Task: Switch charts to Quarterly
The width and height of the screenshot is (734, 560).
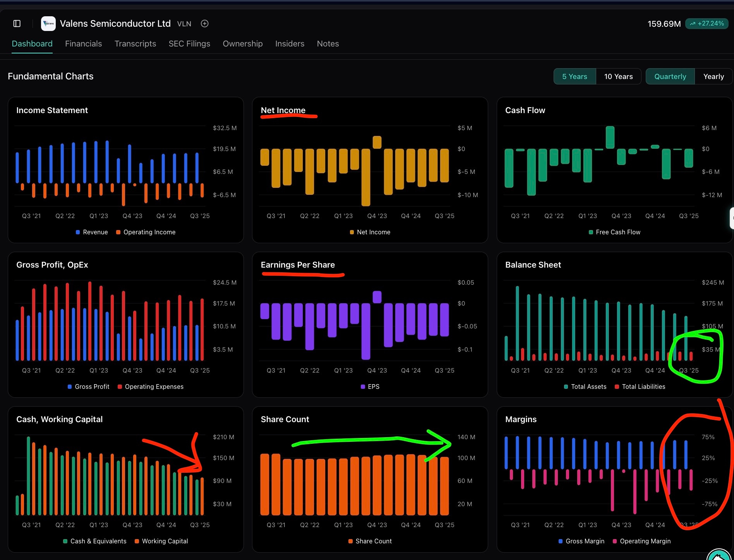Action: tap(671, 76)
